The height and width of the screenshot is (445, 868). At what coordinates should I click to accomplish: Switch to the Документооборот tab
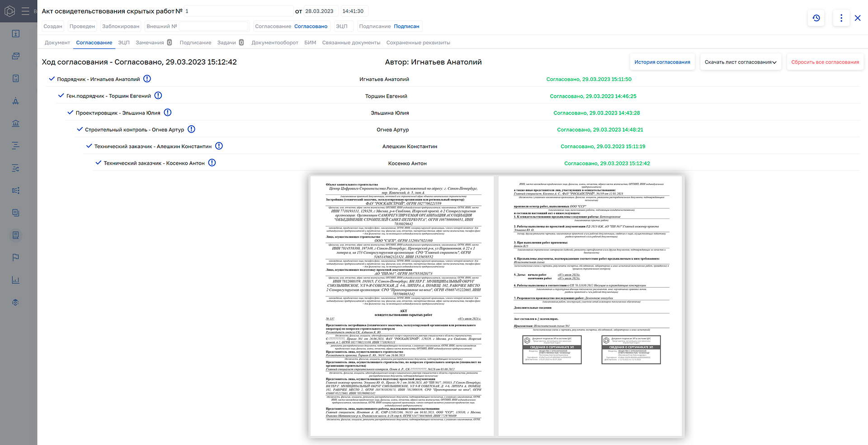click(x=274, y=42)
